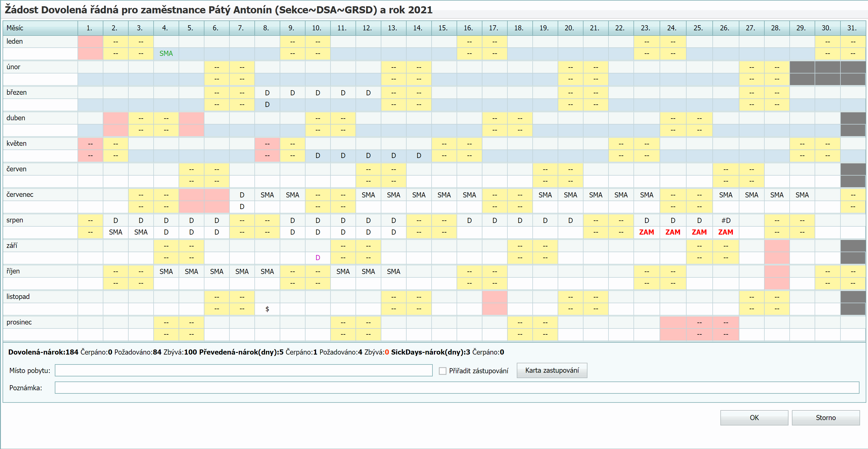Confirm with the OK button

point(754,418)
